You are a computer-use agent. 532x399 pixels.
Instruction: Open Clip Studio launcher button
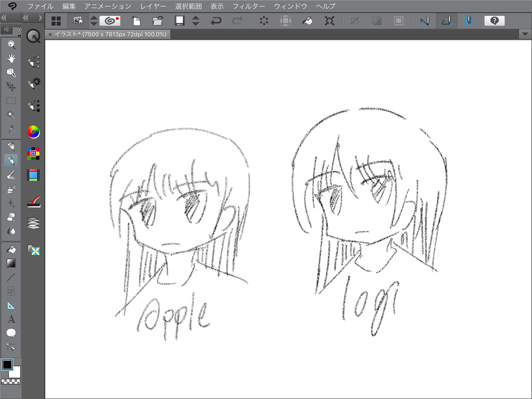coord(110,21)
